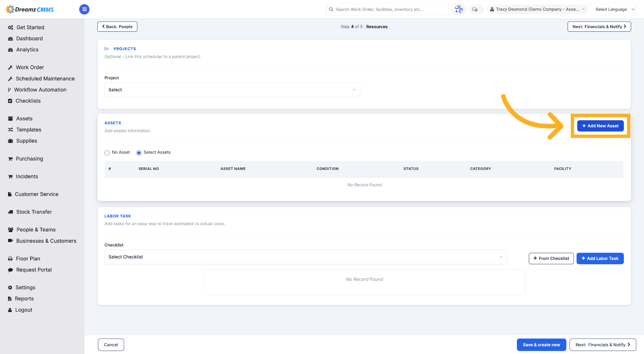This screenshot has height=354, width=644.
Task: Click the People & Teams group icon
Action: coord(11,230)
